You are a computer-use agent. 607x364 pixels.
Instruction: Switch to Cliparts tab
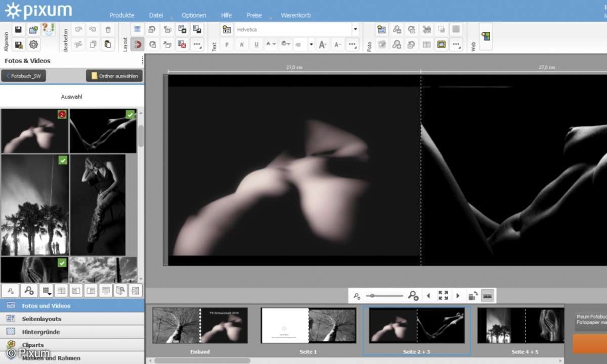[72, 345]
